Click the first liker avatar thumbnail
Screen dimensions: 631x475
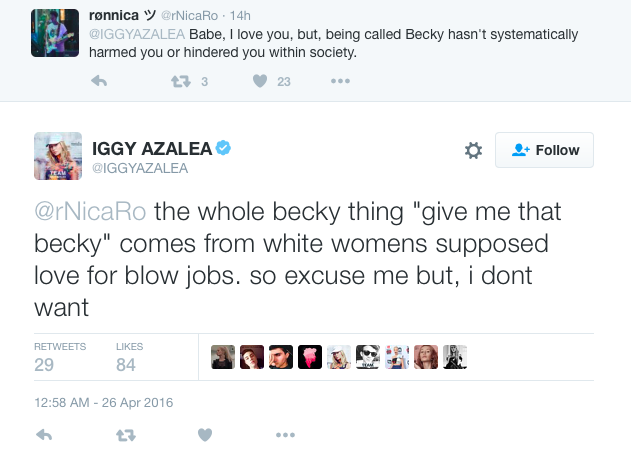point(223,357)
